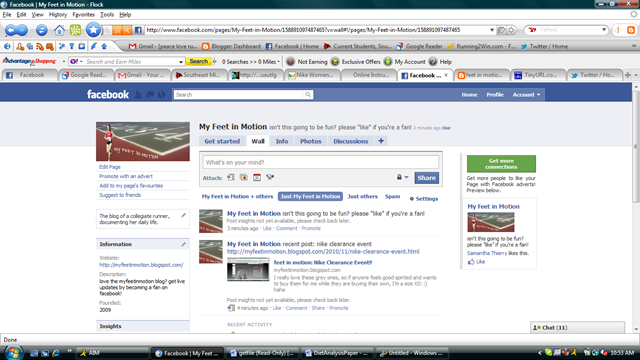Open Search and Earn Miles field dropdown
The width and height of the screenshot is (640, 360).
pyautogui.click(x=181, y=62)
